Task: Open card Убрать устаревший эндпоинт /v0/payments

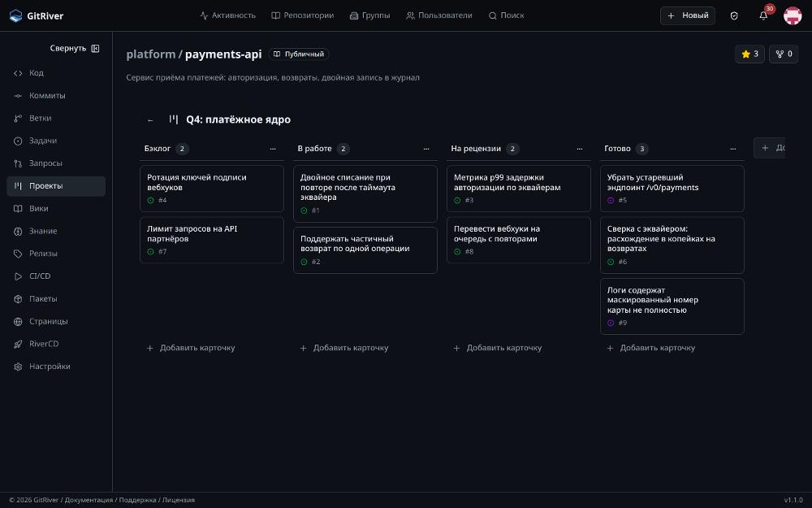Action: [672, 189]
